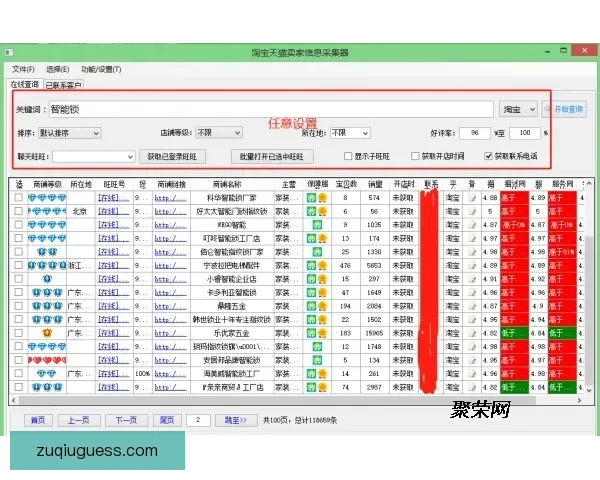600x480 pixels.
Task: Click the table's horizontal scrollbar
Action: point(277,400)
